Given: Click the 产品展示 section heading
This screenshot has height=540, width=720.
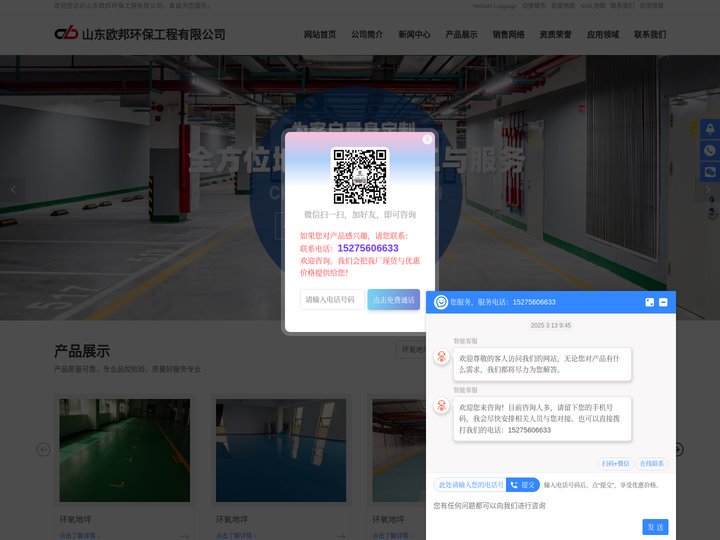Looking at the screenshot, I should click(82, 351).
